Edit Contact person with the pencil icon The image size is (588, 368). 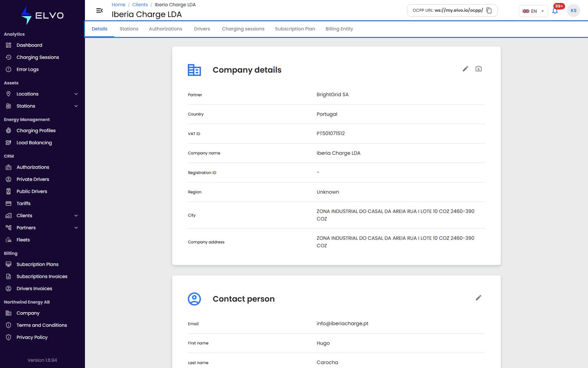click(478, 298)
